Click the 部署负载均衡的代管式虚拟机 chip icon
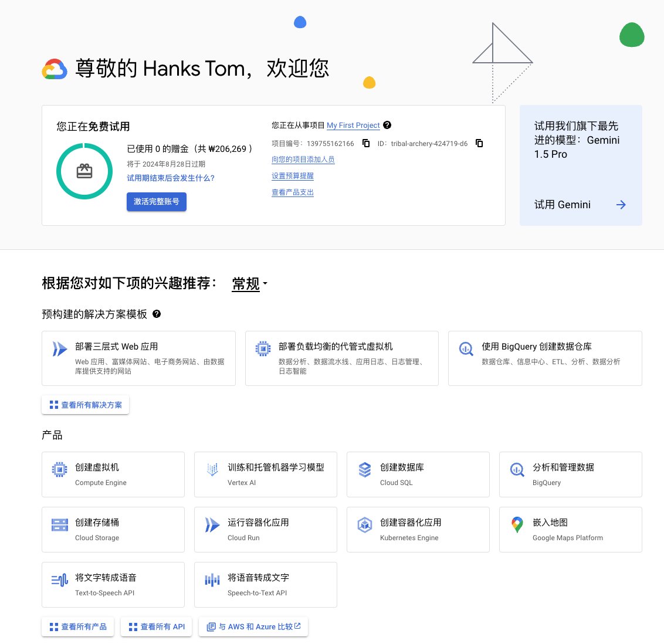 [x=263, y=348]
